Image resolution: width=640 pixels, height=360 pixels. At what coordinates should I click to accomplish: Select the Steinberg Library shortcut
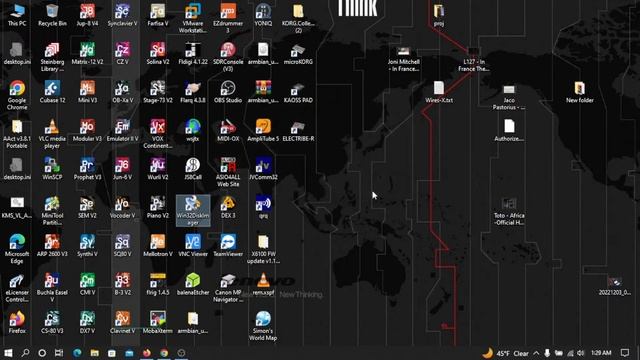point(52,57)
